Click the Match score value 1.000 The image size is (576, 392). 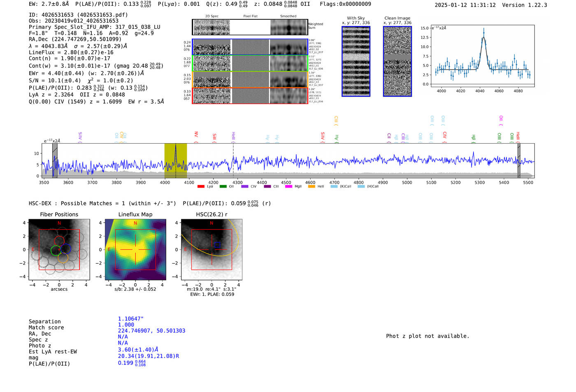tap(126, 325)
